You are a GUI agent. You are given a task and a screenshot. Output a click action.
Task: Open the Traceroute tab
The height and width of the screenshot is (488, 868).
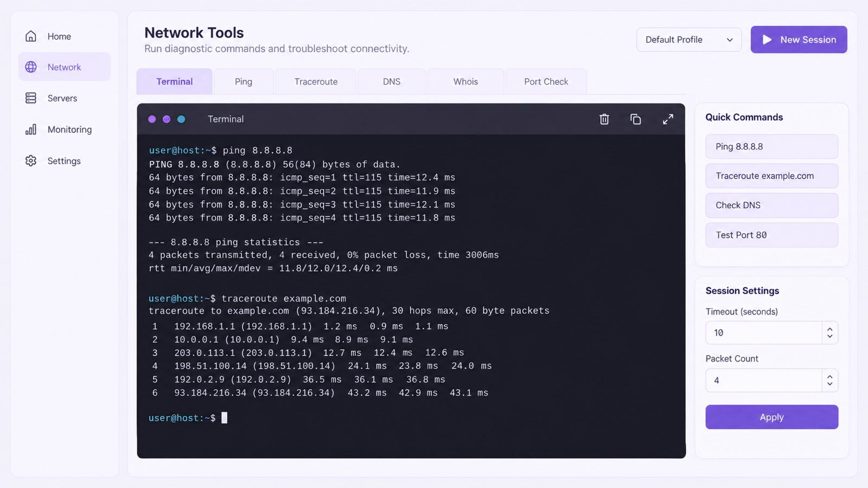tap(316, 81)
